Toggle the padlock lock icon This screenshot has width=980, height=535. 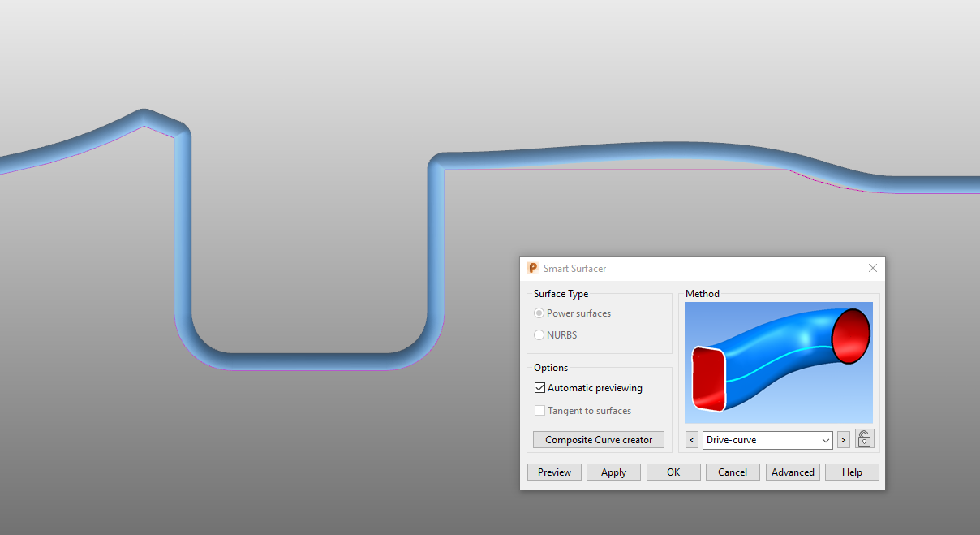tap(864, 438)
